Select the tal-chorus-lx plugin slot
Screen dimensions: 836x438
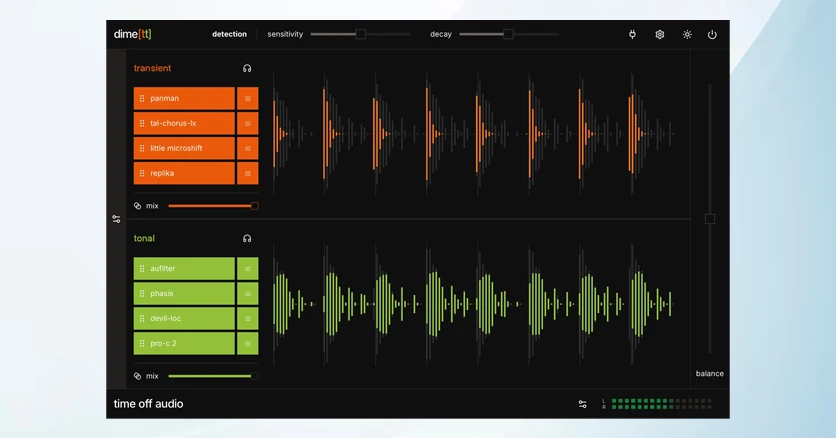[184, 124]
